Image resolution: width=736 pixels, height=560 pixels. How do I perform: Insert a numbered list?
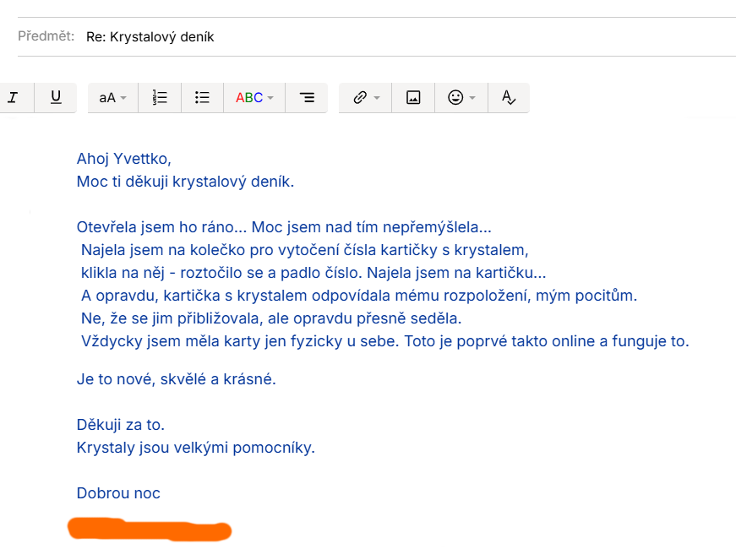160,98
